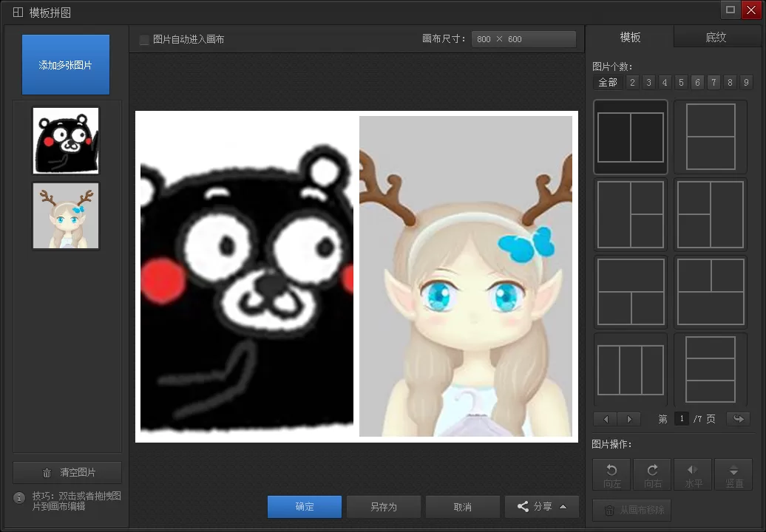
Task: Choose template with left column and two right cells
Action: pos(630,215)
